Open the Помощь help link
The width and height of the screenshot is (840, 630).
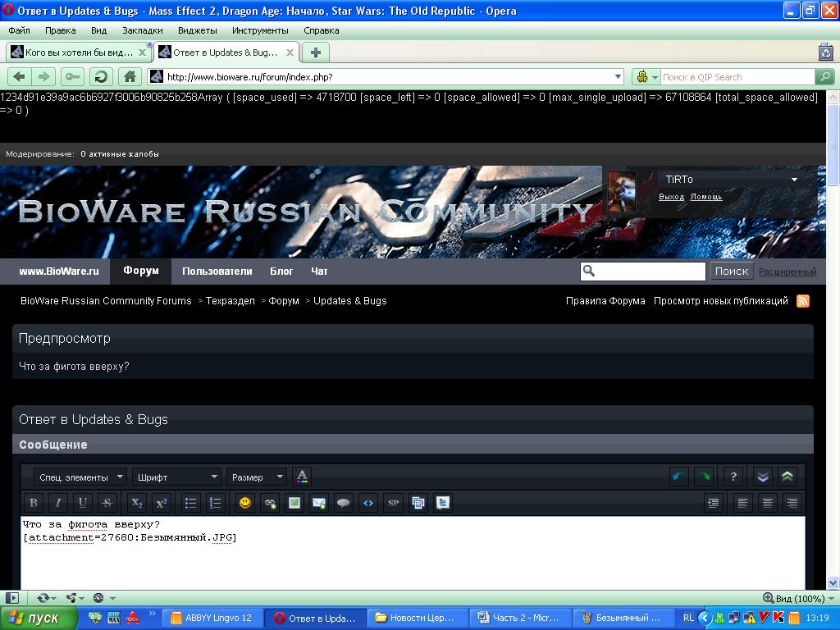point(706,197)
